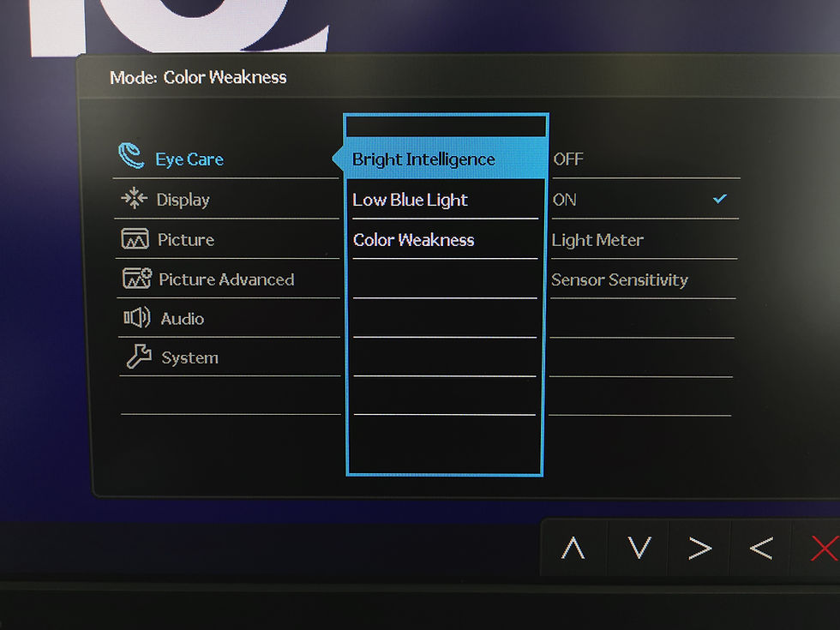The height and width of the screenshot is (630, 840).
Task: Open the Eye Care menu label
Action: [x=189, y=159]
